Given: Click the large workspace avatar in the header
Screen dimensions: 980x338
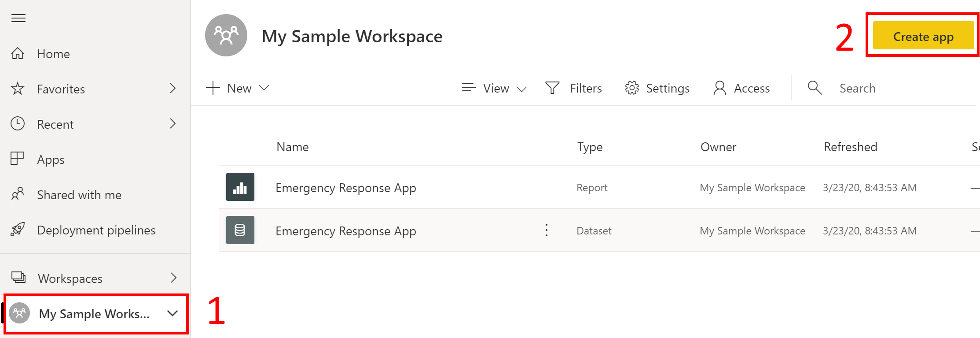Looking at the screenshot, I should (226, 35).
